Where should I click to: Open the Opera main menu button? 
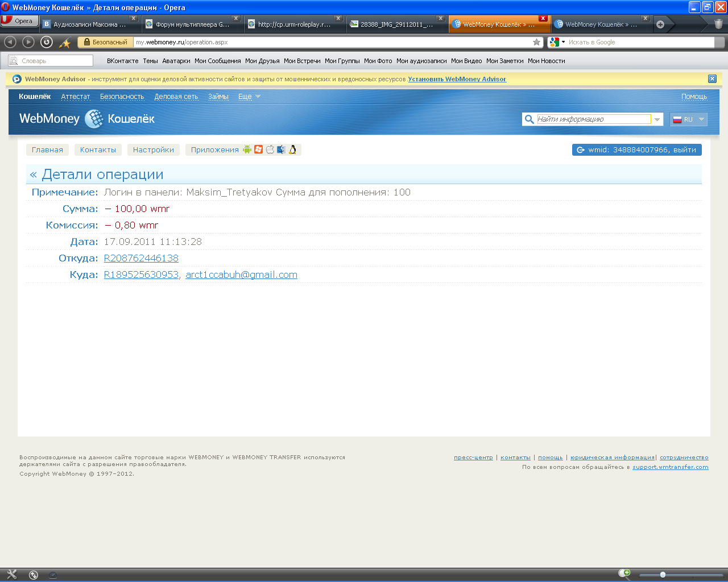tap(19, 21)
